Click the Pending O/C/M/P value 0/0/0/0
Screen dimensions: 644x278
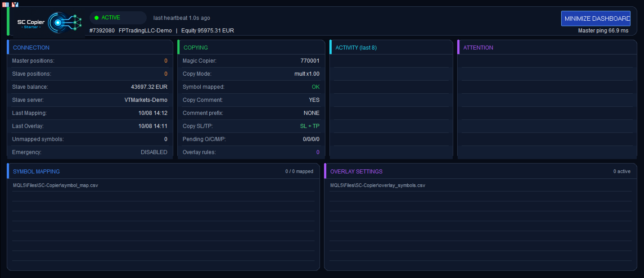(x=311, y=139)
